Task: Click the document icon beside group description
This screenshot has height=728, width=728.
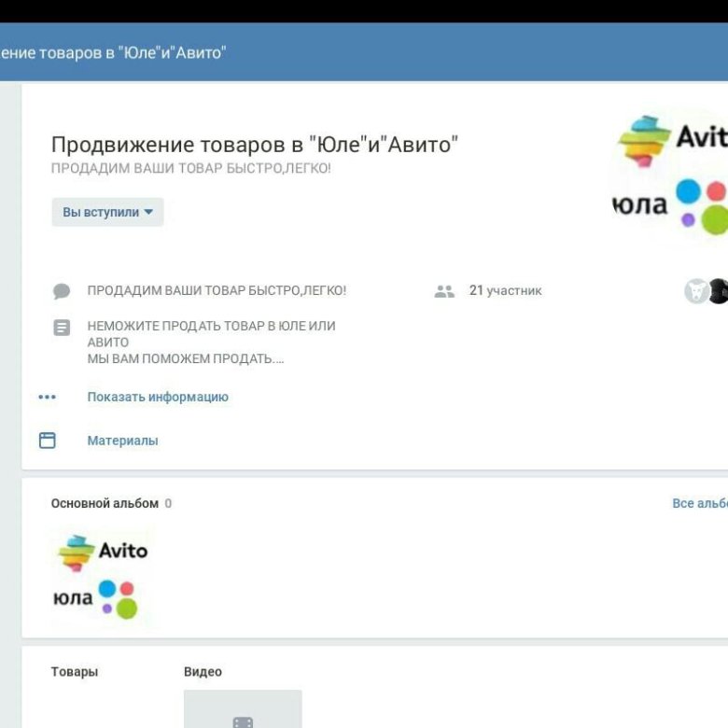Action: [62, 328]
